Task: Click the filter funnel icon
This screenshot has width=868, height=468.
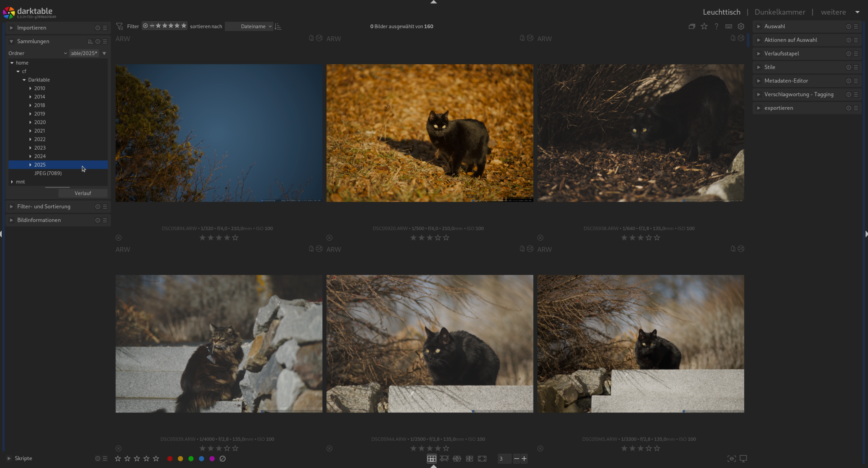Action: point(120,26)
